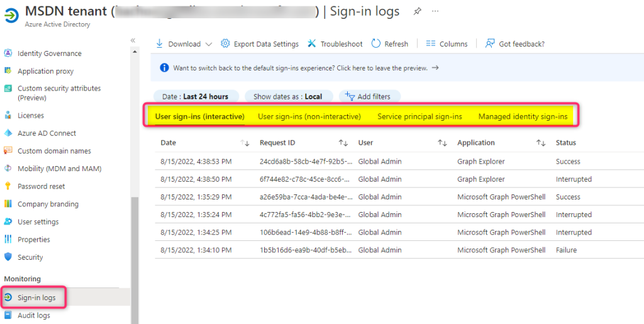Open Identity Governance menu label

[x=49, y=53]
